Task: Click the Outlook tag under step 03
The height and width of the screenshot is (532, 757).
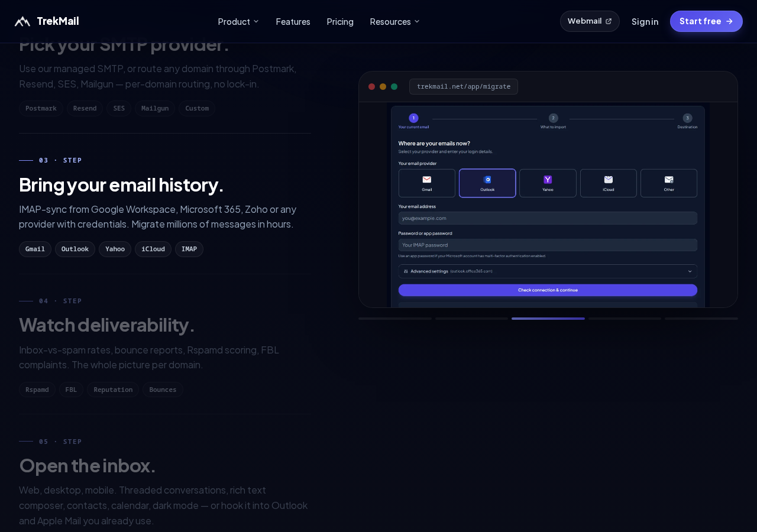Action: [x=75, y=249]
